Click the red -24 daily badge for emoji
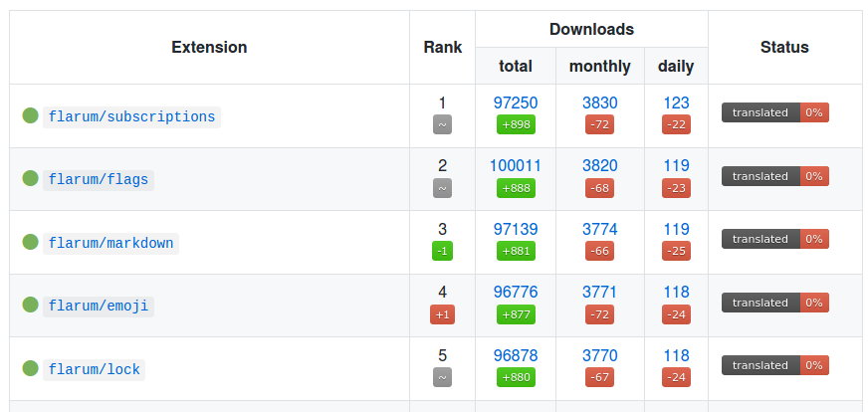 click(676, 314)
